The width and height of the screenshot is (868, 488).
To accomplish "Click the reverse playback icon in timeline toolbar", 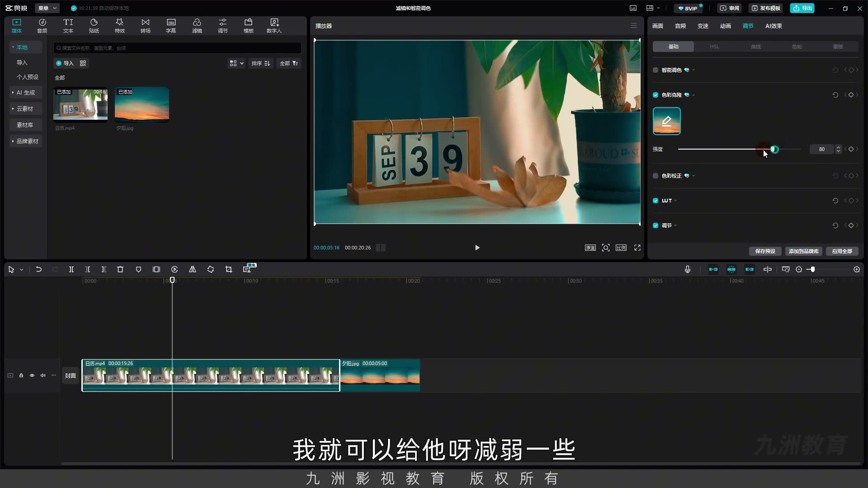I will tap(175, 269).
